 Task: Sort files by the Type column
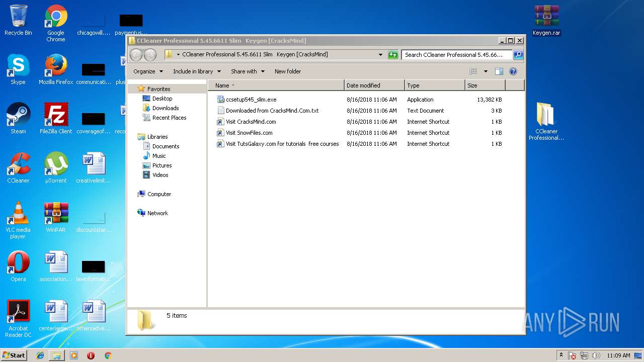(x=435, y=85)
